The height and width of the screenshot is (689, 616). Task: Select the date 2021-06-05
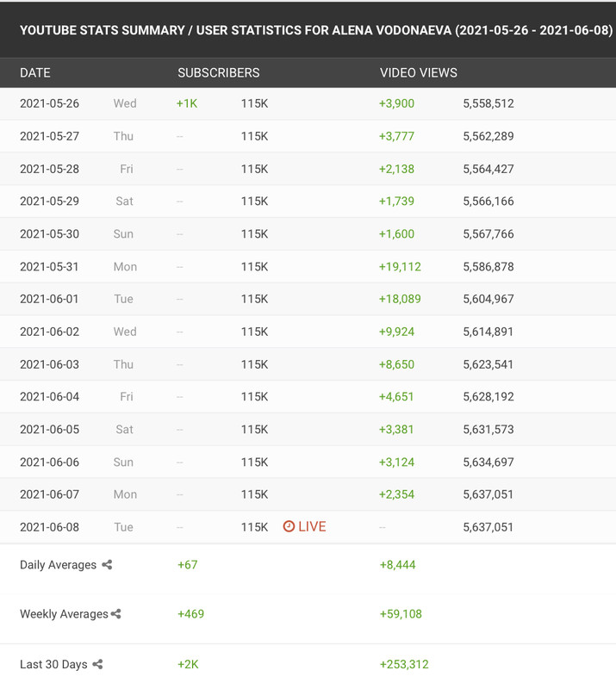point(50,429)
